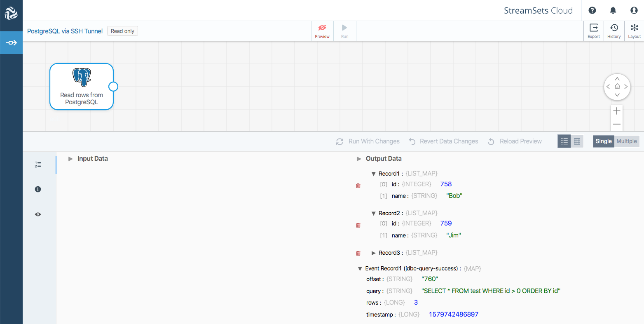Delete Record1 with trash icon
This screenshot has height=324, width=644.
[358, 185]
